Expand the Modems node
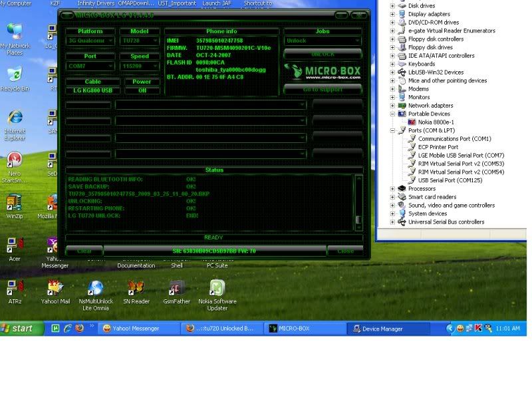 (x=392, y=89)
